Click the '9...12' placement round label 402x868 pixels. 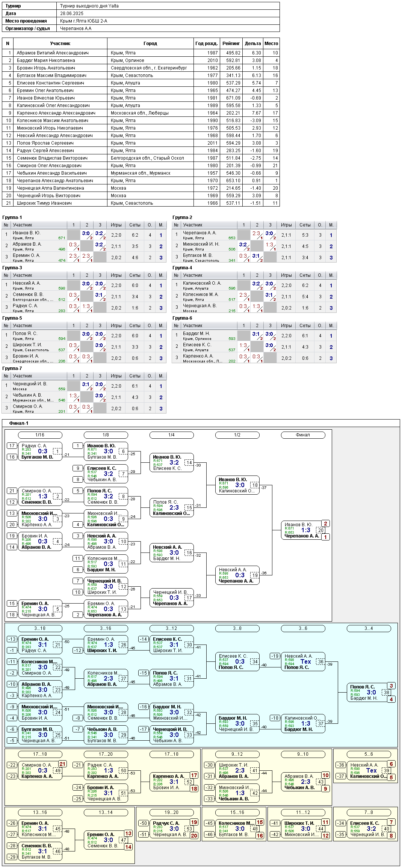237,754
